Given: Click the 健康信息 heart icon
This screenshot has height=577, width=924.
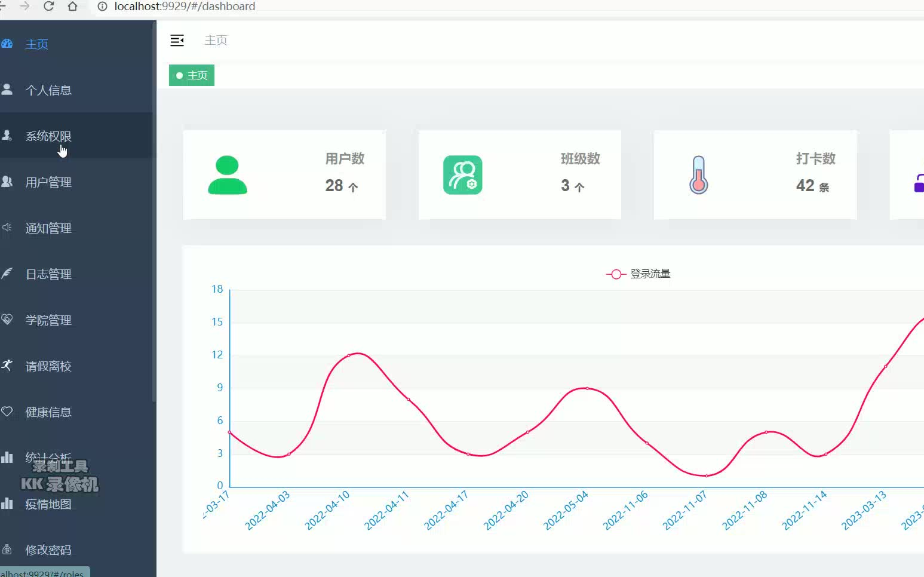Looking at the screenshot, I should pos(8,412).
